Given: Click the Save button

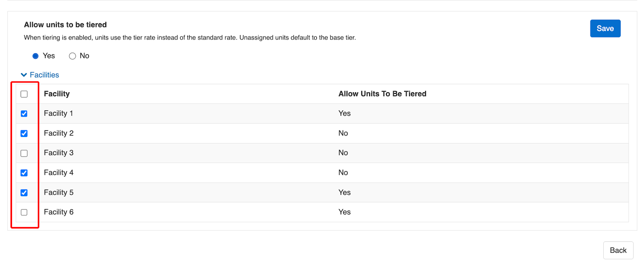Looking at the screenshot, I should [605, 29].
